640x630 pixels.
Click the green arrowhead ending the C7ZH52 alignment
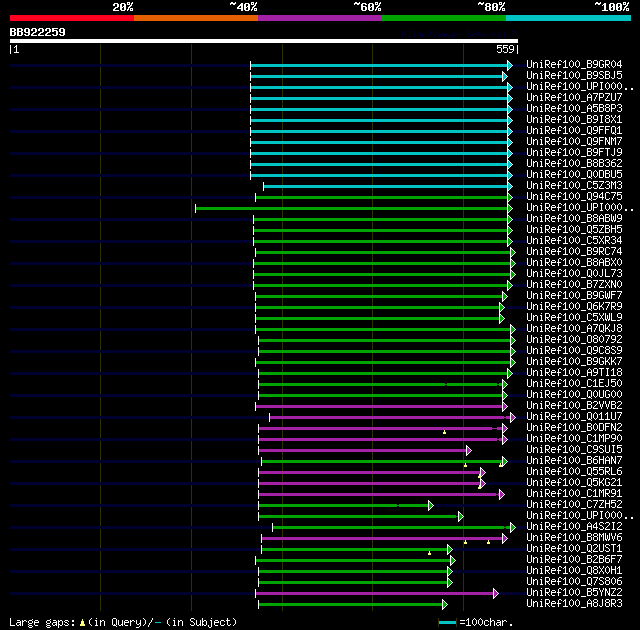pyautogui.click(x=431, y=506)
